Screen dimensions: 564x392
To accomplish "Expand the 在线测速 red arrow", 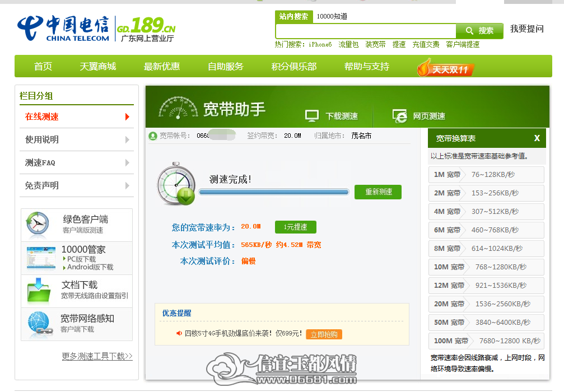I will (127, 116).
